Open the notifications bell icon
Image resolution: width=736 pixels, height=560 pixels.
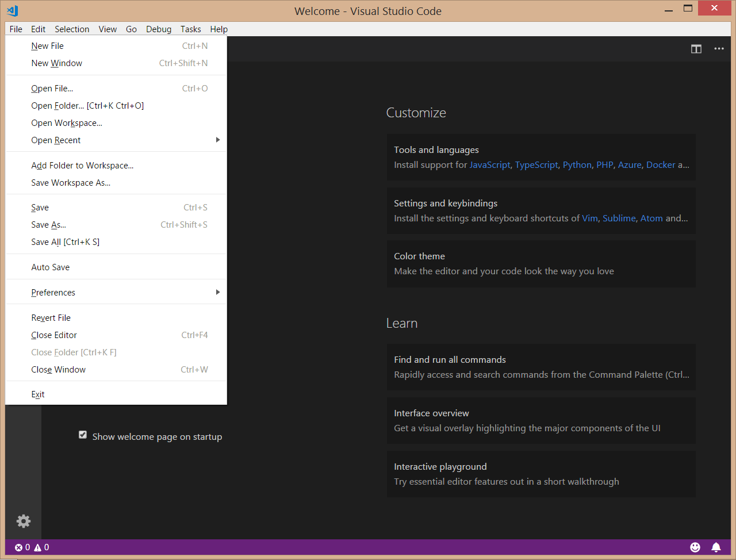pyautogui.click(x=716, y=547)
